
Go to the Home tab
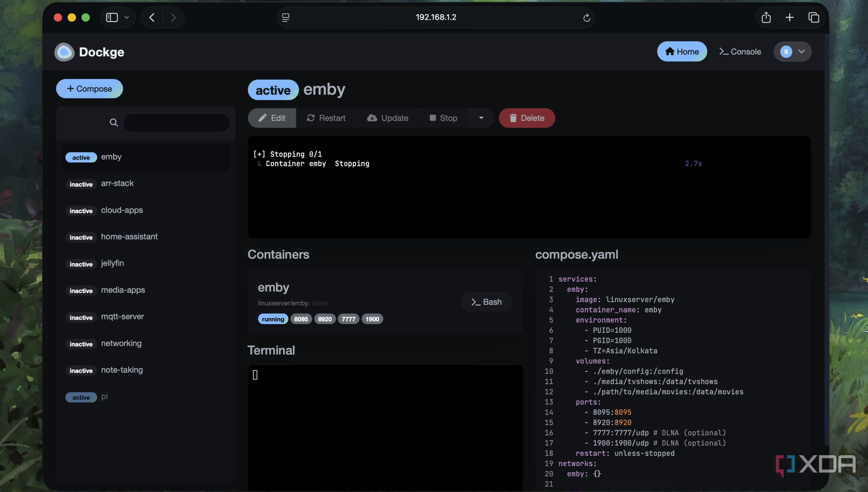(682, 52)
